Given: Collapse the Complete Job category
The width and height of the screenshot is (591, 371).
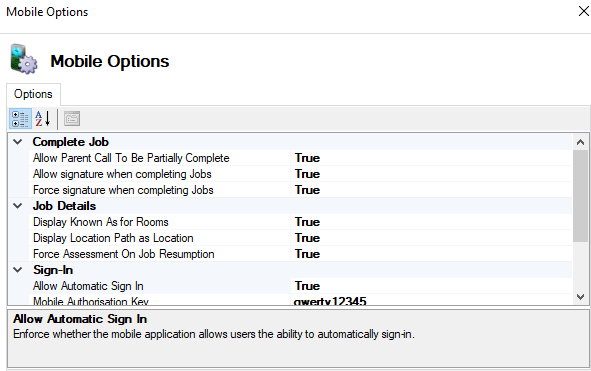Looking at the screenshot, I should tap(18, 142).
